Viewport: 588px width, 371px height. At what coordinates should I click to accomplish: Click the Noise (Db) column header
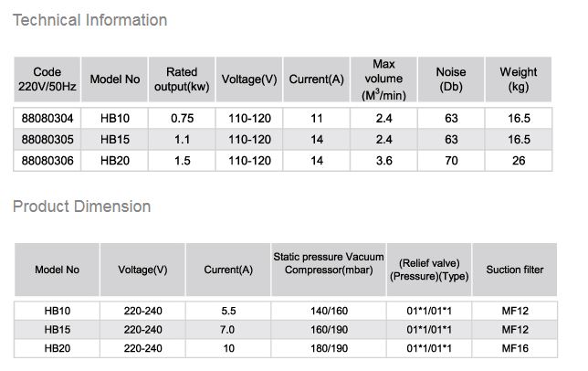(x=451, y=79)
